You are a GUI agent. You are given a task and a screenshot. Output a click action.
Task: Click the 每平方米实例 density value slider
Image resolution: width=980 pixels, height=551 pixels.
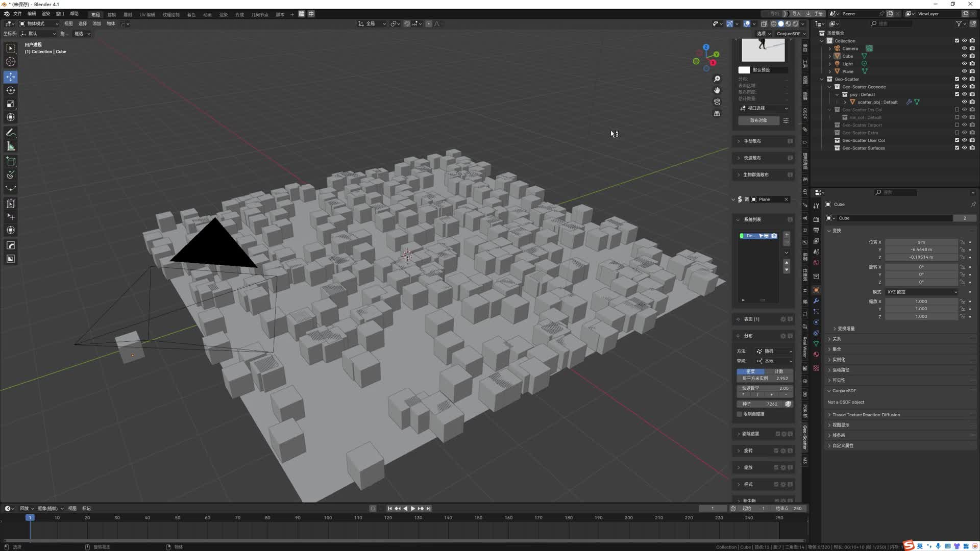765,379
